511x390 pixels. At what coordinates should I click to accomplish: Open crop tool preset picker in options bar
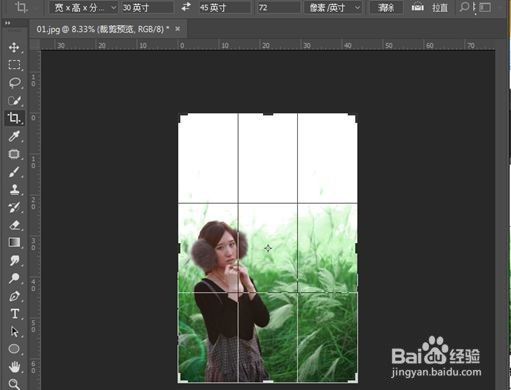(x=21, y=7)
